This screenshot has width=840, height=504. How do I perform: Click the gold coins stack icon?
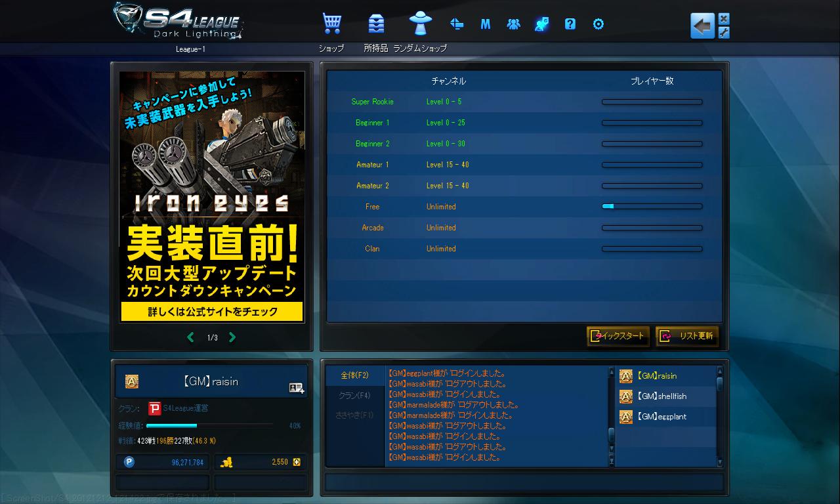coord(226,462)
